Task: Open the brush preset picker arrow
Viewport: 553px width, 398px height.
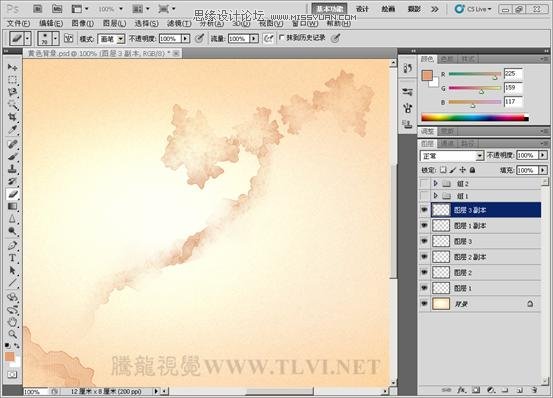Action: [x=55, y=38]
